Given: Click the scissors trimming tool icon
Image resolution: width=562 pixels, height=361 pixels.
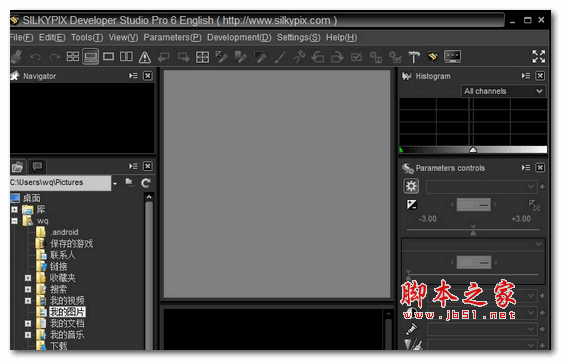Looking at the screenshot, I should coord(299,57).
